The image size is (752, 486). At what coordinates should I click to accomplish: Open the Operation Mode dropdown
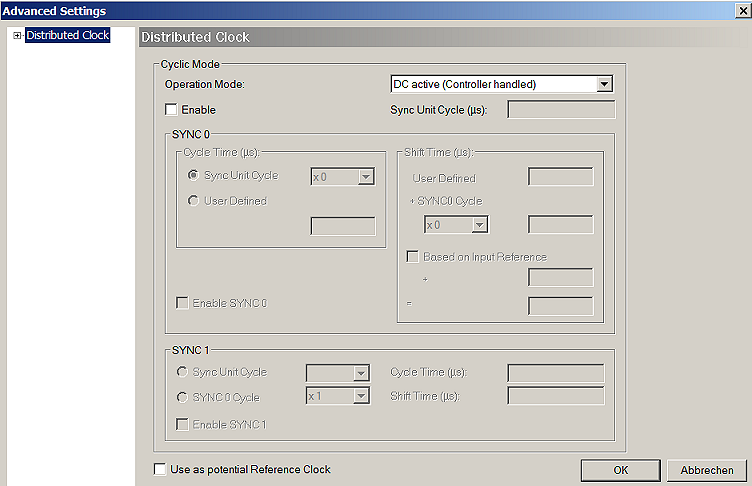[604, 84]
